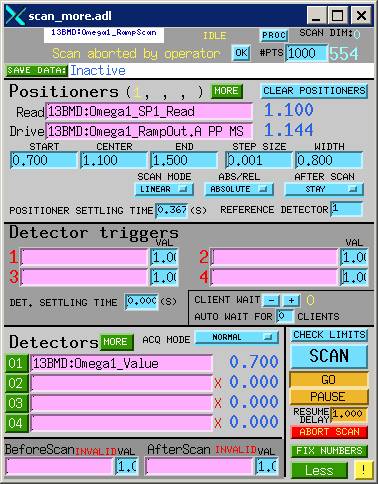Open MORE next to Positioners

click(227, 91)
